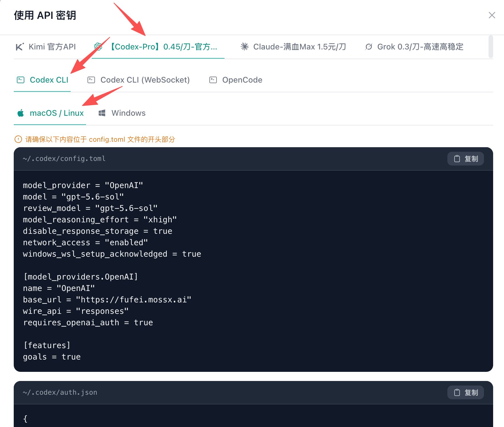Click the wire_api = "responses" line
Viewport: 504px width, 427px height.
[76, 311]
